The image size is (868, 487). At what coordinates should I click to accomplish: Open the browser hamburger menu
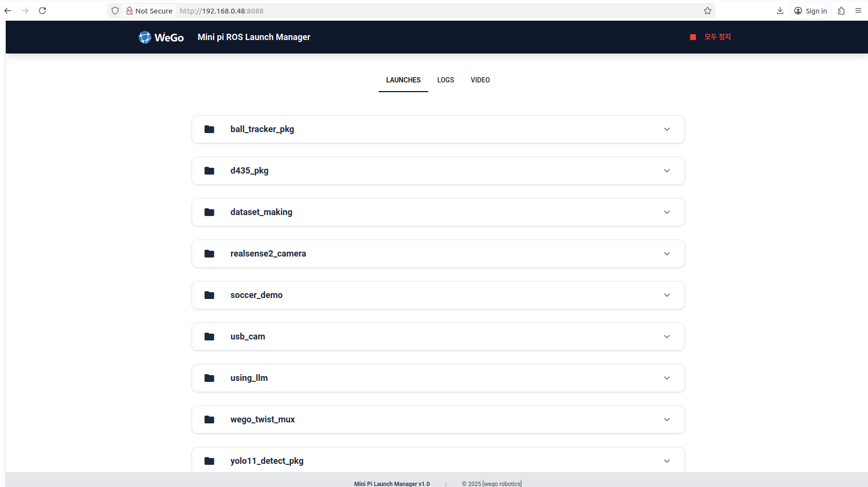[x=858, y=11]
